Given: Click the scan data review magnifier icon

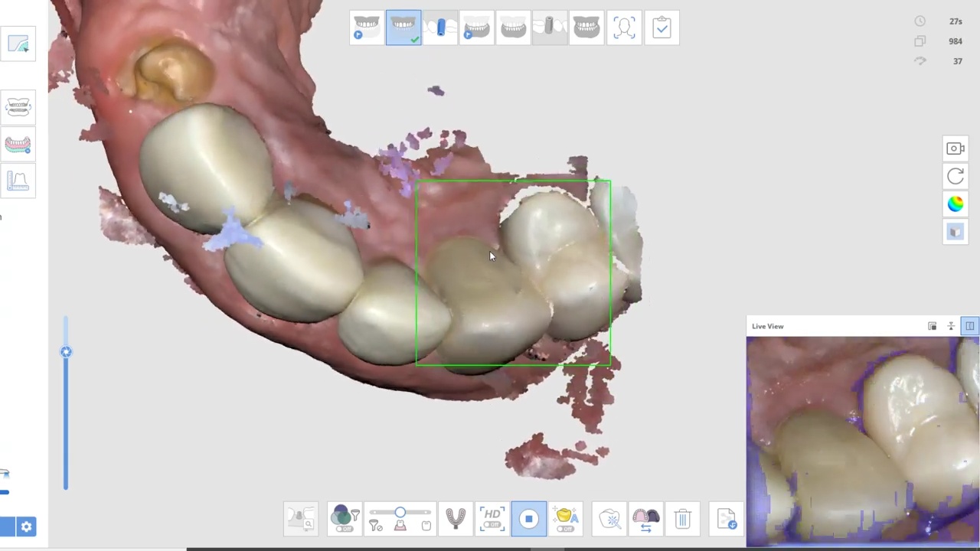Looking at the screenshot, I should tap(302, 519).
